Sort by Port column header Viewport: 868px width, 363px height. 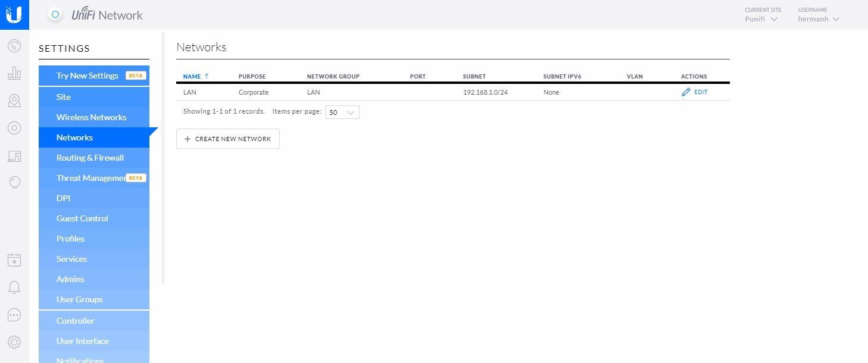418,76
